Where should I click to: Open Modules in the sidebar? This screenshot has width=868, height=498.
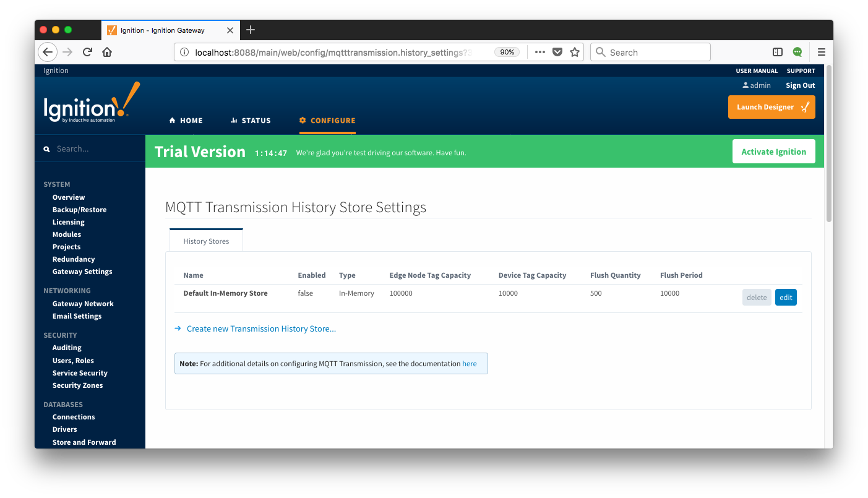[x=67, y=234]
